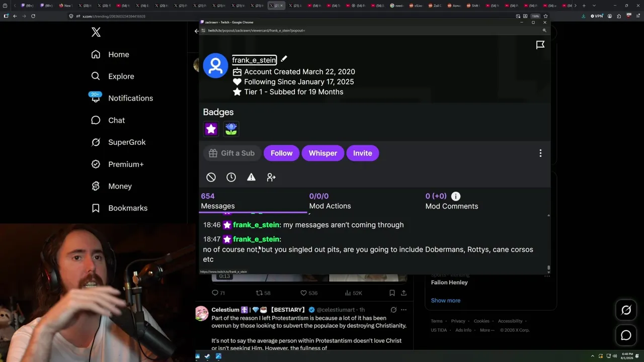Click the Celestium profile avatar

202,313
